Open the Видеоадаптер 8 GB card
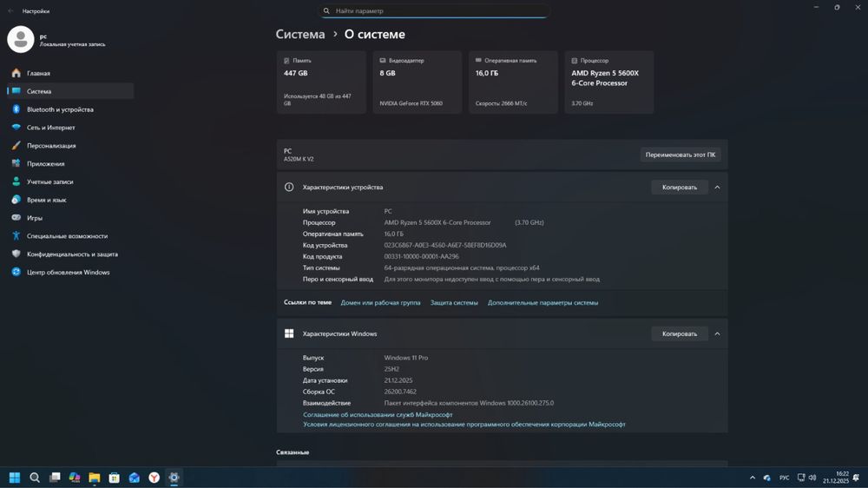This screenshot has height=488, width=868. (x=418, y=82)
